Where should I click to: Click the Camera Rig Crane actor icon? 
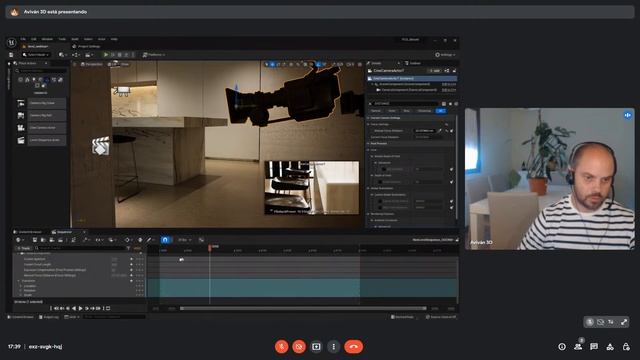pyautogui.click(x=21, y=103)
